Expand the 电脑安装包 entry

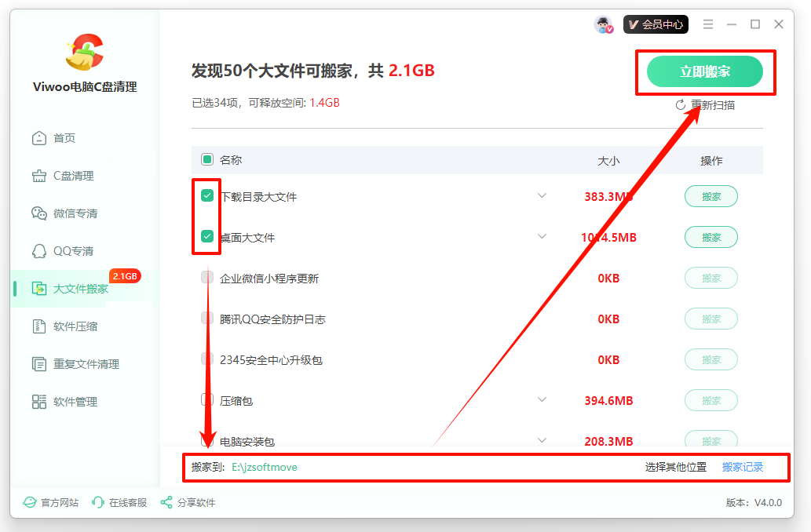pyautogui.click(x=542, y=441)
